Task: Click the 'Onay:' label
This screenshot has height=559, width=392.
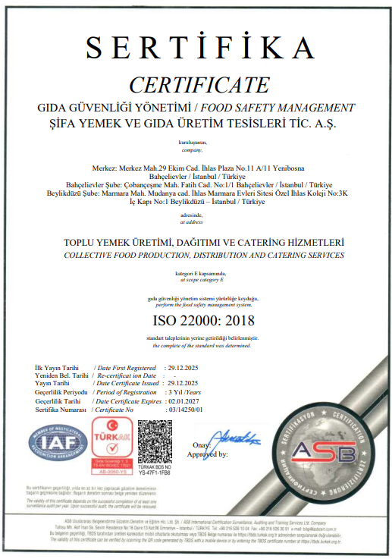Action: (202, 445)
